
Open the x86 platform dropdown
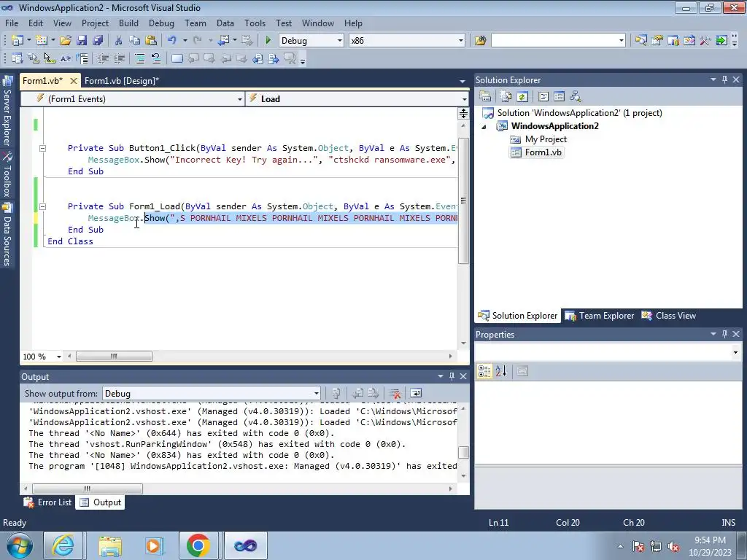(x=461, y=41)
